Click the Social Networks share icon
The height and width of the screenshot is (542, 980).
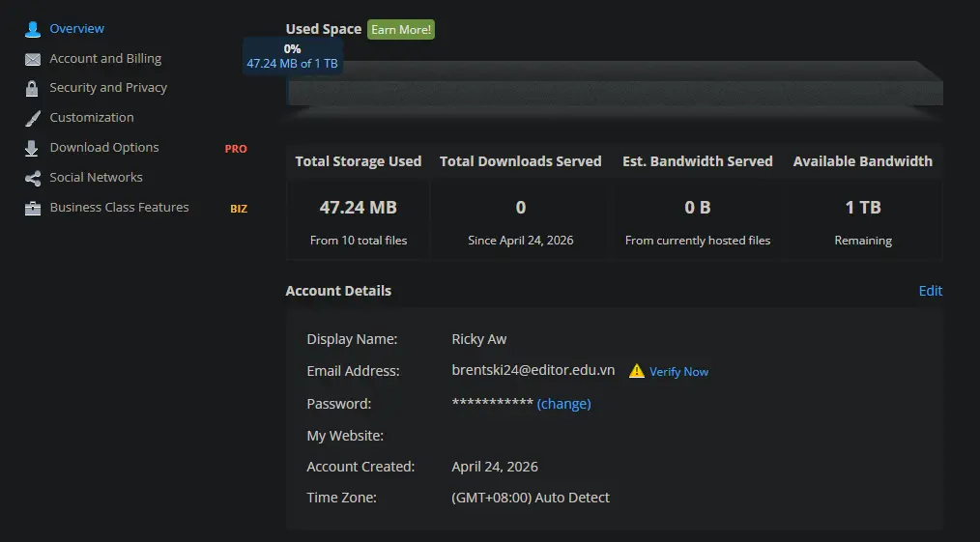[33, 178]
